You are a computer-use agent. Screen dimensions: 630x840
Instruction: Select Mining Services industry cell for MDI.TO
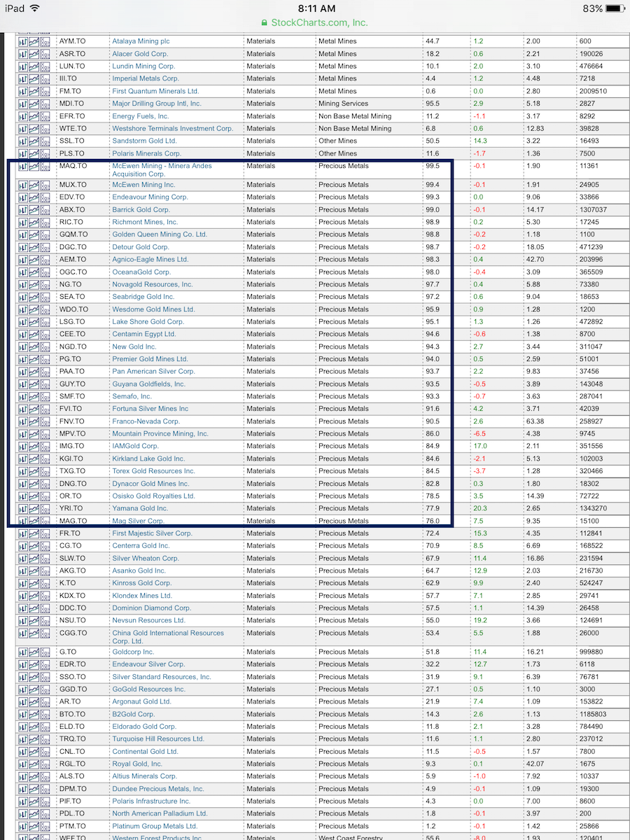pos(343,104)
